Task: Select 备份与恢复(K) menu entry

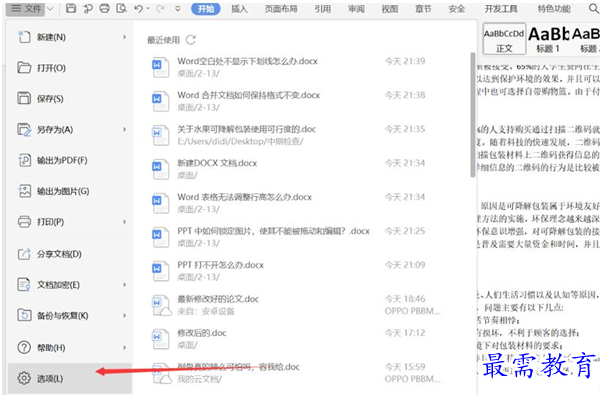Action: (x=70, y=316)
